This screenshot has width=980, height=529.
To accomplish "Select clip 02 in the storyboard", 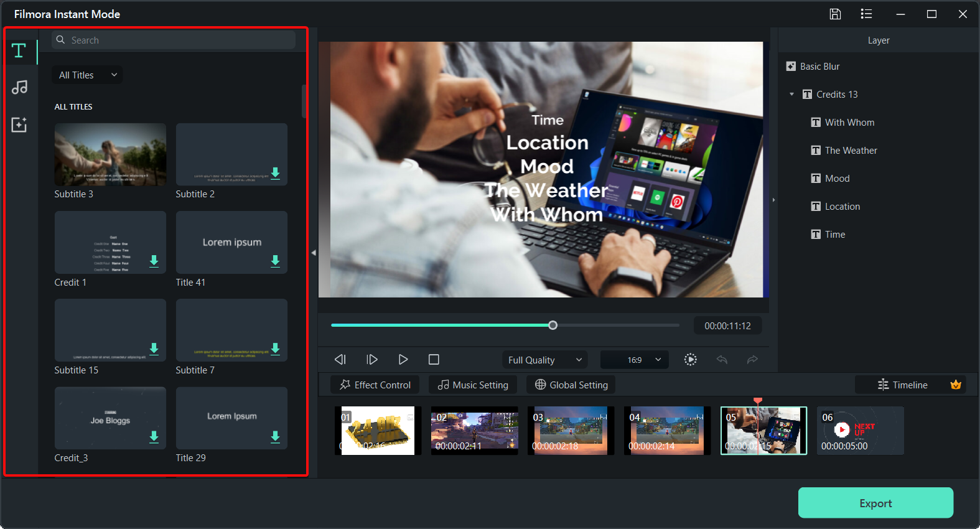I will (x=474, y=431).
